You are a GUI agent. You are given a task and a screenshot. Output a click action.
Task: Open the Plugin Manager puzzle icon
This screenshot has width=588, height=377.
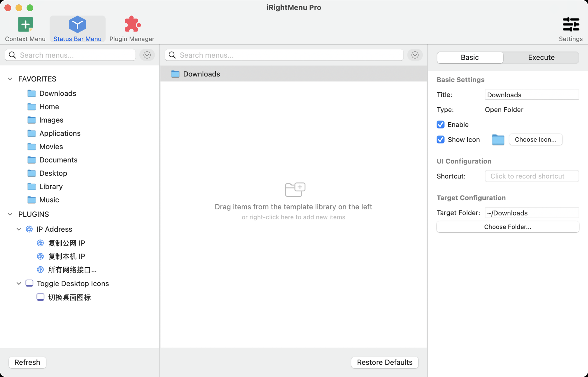coord(132,24)
